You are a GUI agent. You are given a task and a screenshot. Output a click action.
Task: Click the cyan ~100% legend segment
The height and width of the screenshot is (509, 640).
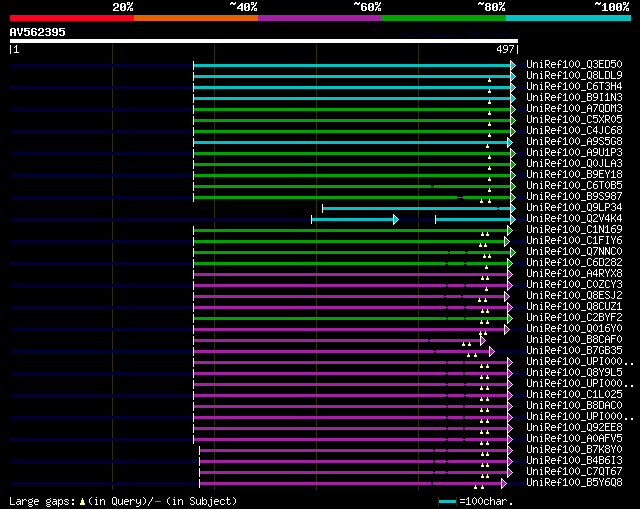569,18
